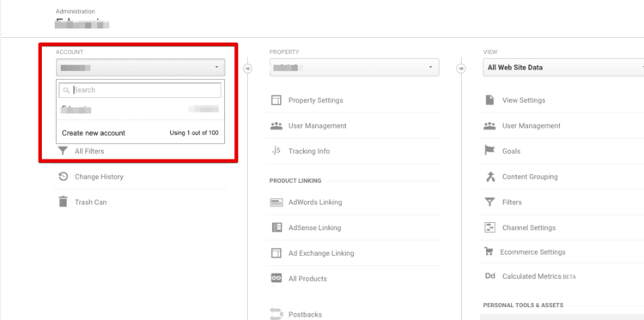
Task: Click the Ecommerce Settings cart icon
Action: click(x=489, y=251)
